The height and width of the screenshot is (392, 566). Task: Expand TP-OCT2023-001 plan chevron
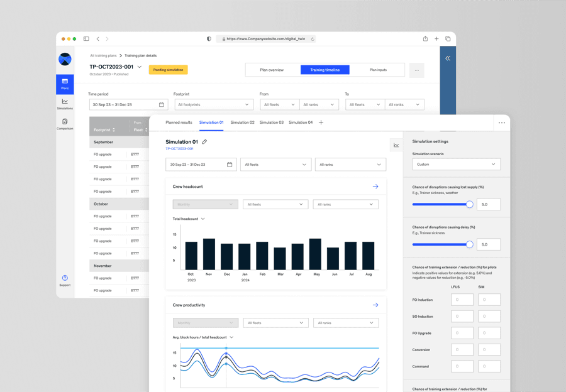(x=140, y=67)
